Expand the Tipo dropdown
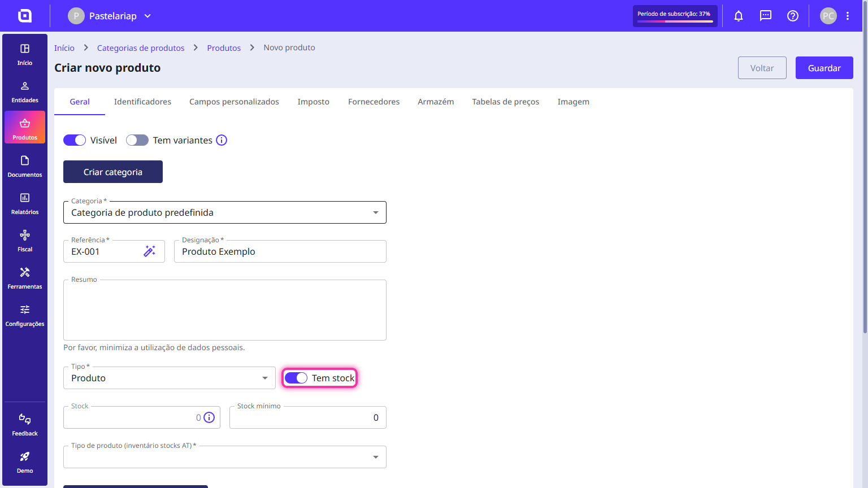Screen dimensions: 868x488 point(170,378)
